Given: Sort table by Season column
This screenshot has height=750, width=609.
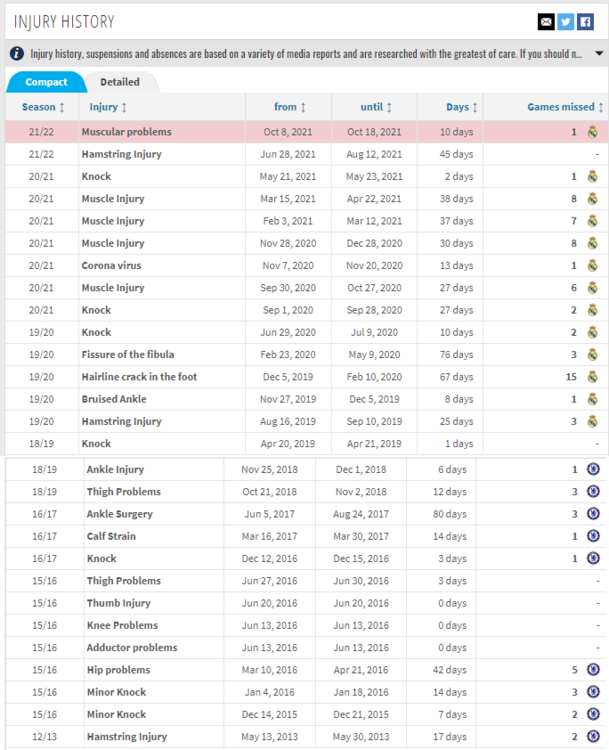Looking at the screenshot, I should click(43, 107).
